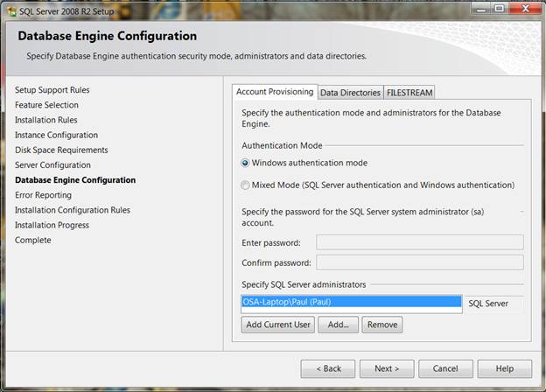Image resolution: width=546 pixels, height=392 pixels.
Task: Go to next step with Next button
Action: click(x=386, y=368)
